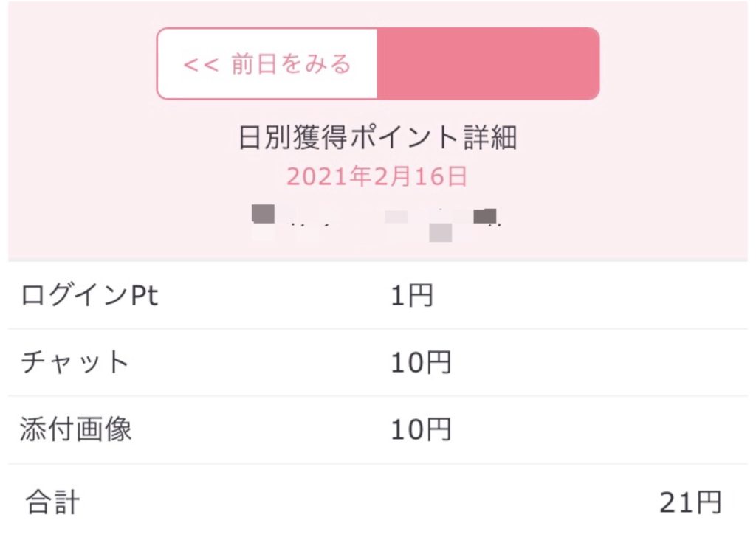
Task: Click the << arrows on previous-day button
Action: click(200, 65)
